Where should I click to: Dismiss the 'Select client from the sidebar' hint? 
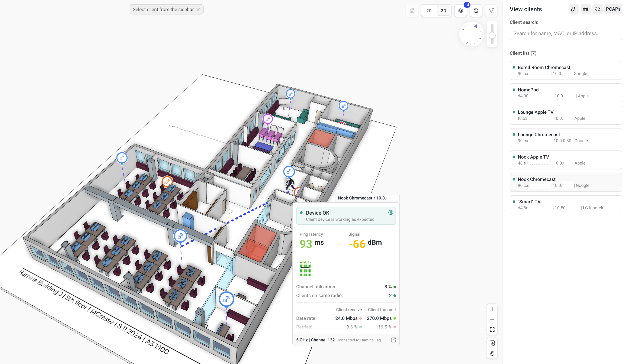pyautogui.click(x=198, y=9)
